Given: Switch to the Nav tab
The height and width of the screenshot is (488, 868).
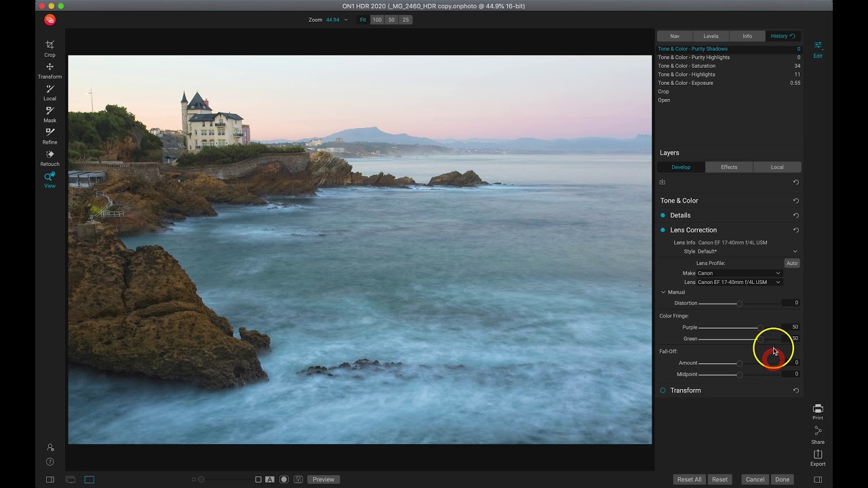Looking at the screenshot, I should (675, 36).
